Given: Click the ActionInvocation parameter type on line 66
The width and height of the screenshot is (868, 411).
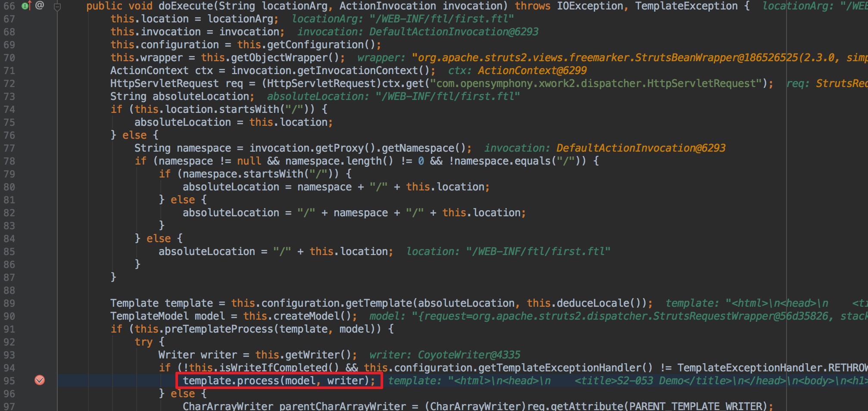Looking at the screenshot, I should coord(387,6).
